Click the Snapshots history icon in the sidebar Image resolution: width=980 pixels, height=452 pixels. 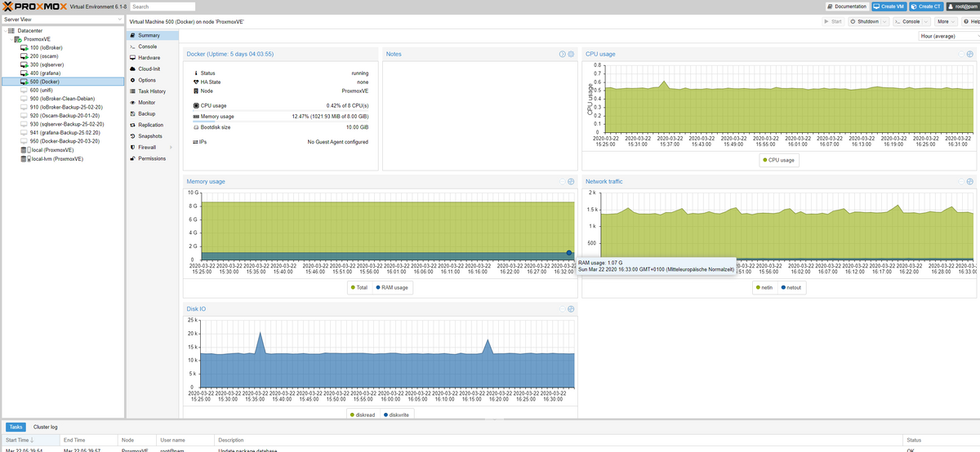[132, 136]
